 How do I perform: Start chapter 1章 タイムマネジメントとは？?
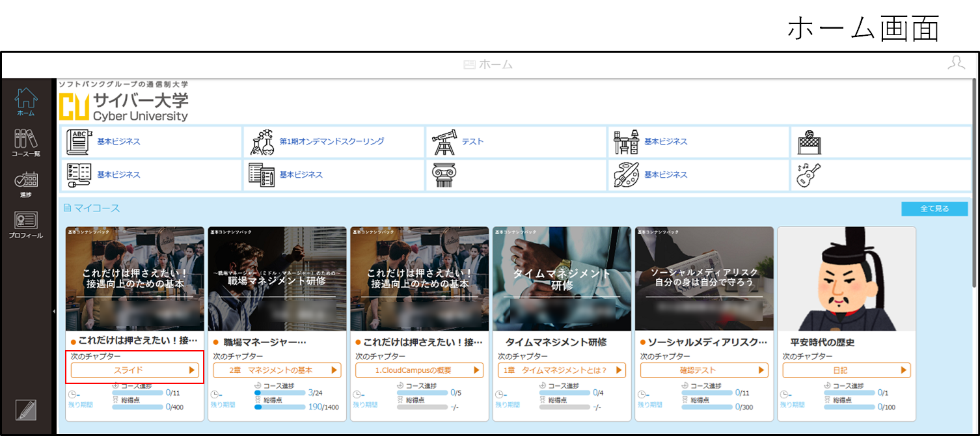562,370
